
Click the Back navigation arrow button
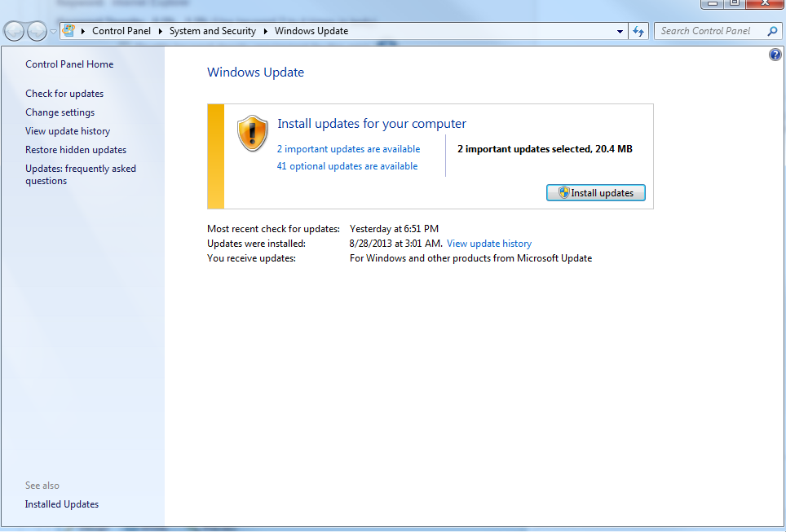coord(15,32)
